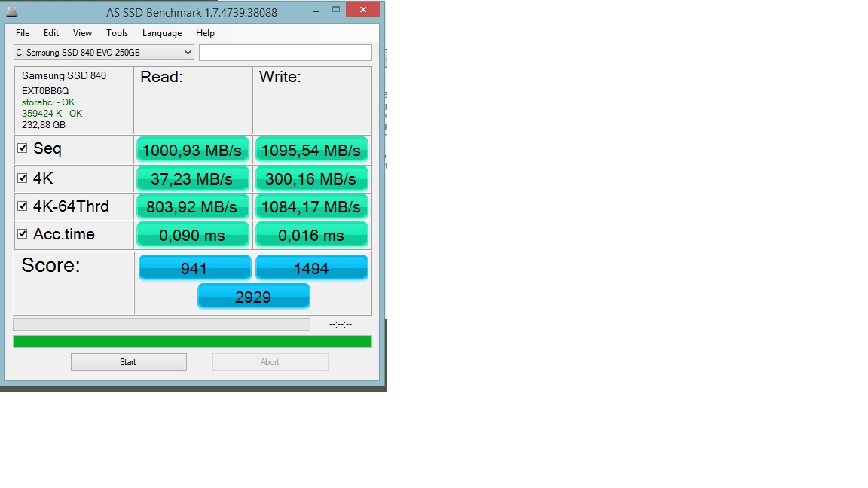Open the File menu
868x488 pixels.
point(23,33)
